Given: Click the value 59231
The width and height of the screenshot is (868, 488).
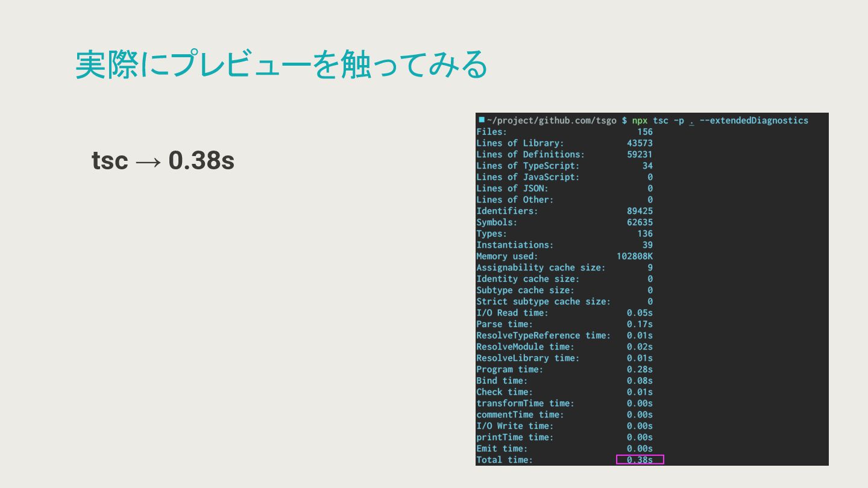Looking at the screenshot, I should click(x=640, y=154).
